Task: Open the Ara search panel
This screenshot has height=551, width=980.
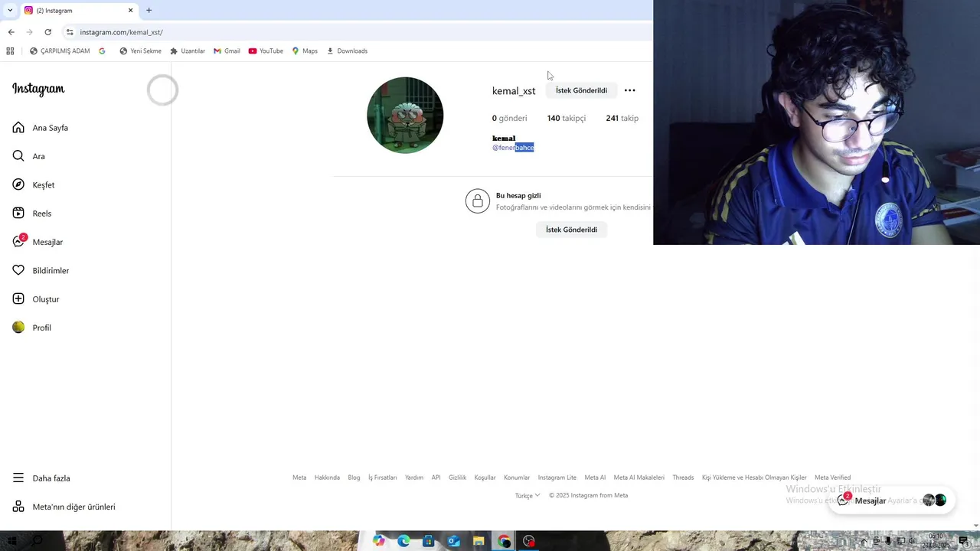Action: tap(29, 156)
